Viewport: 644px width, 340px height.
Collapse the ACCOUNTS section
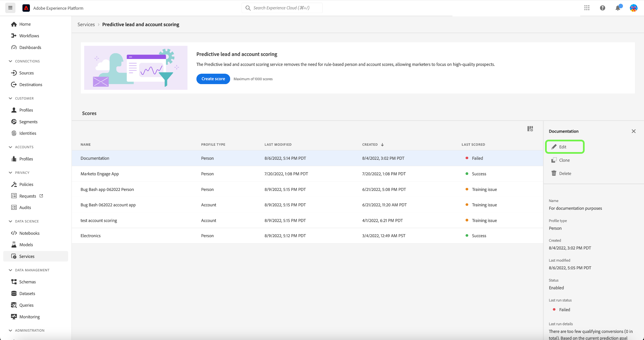(x=10, y=147)
